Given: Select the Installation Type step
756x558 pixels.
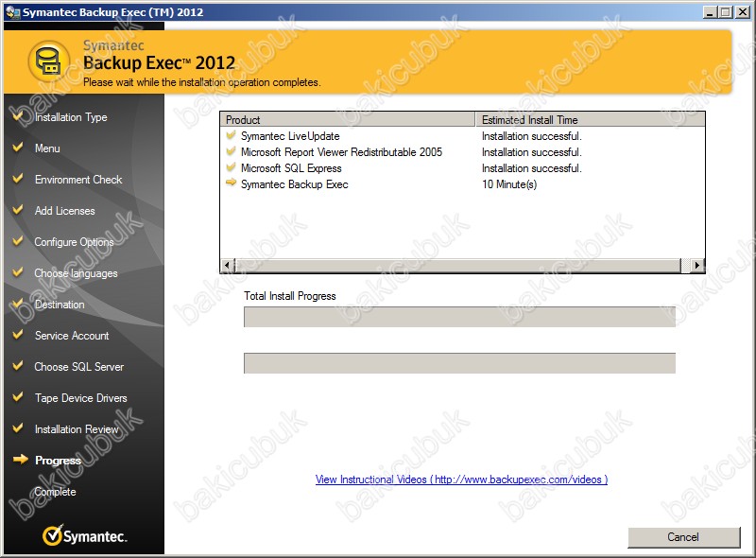Looking at the screenshot, I should (x=71, y=117).
